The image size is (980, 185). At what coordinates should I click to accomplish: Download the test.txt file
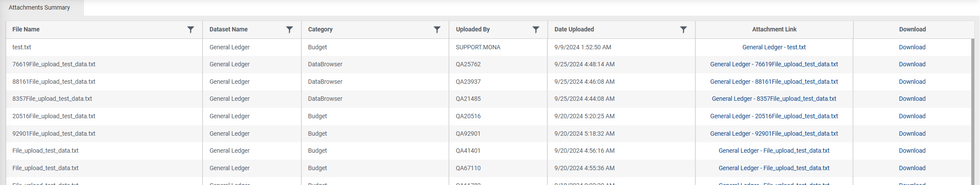(x=912, y=47)
